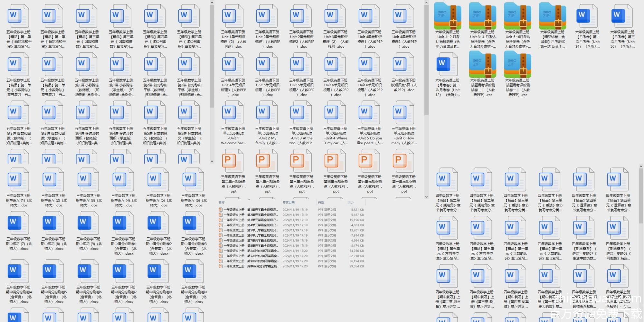Click the scroll-up arrow of the 三年级英语 panel
The image size is (644, 322).
pos(426,3)
